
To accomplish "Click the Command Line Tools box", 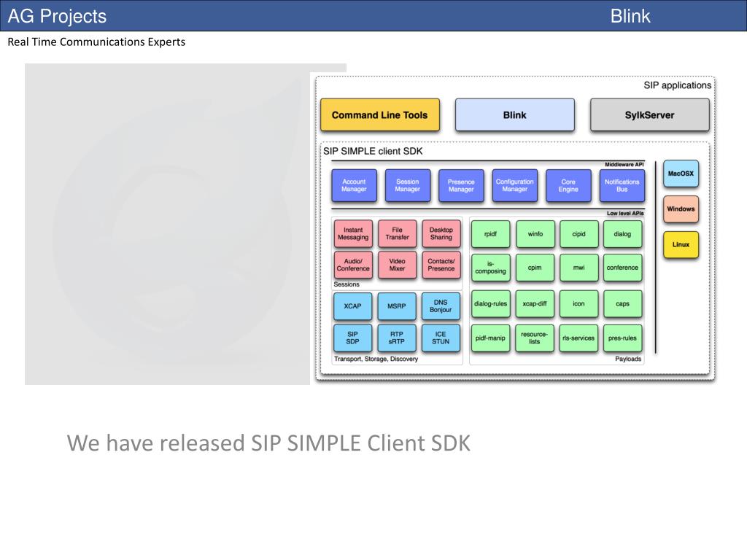I will coord(379,114).
